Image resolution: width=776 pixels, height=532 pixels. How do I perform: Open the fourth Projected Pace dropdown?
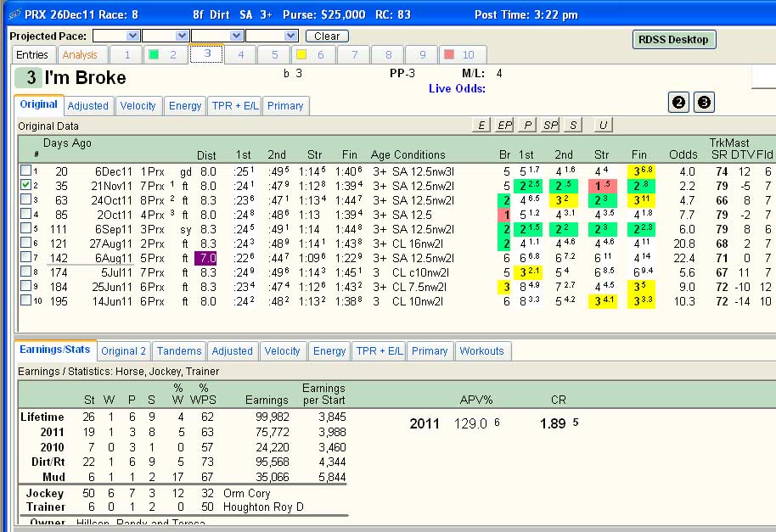(x=290, y=36)
